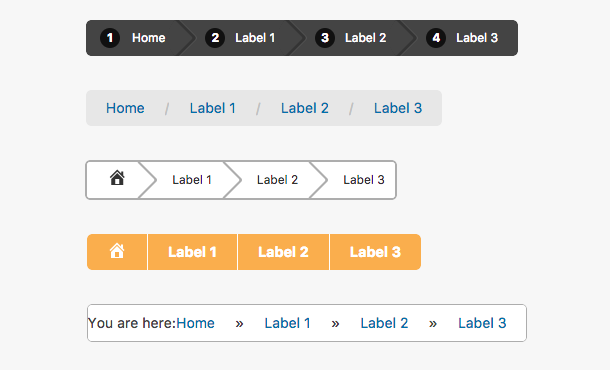The height and width of the screenshot is (370, 610).
Task: Click the white home icon in orange breadcrumb
Action: point(117,251)
